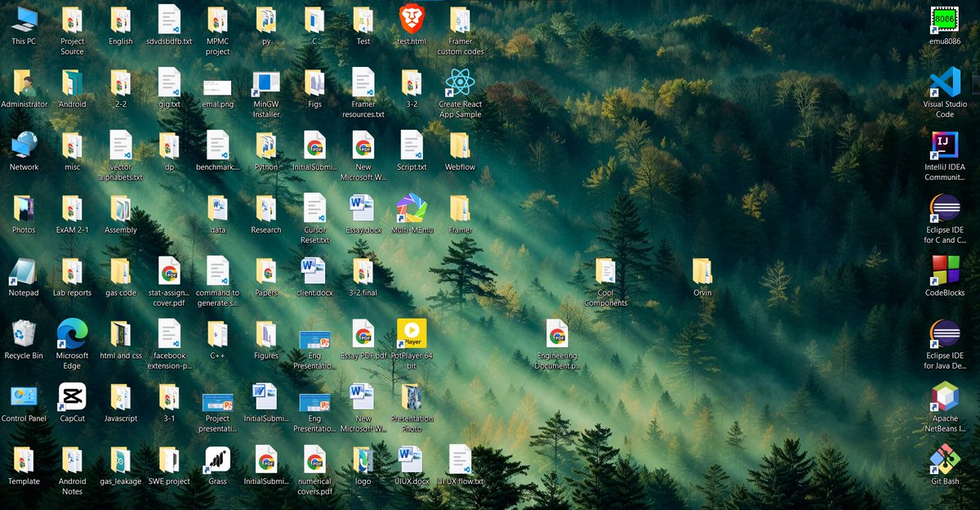Open Essay PDF.pdf file
980x510 pixels.
(x=363, y=339)
